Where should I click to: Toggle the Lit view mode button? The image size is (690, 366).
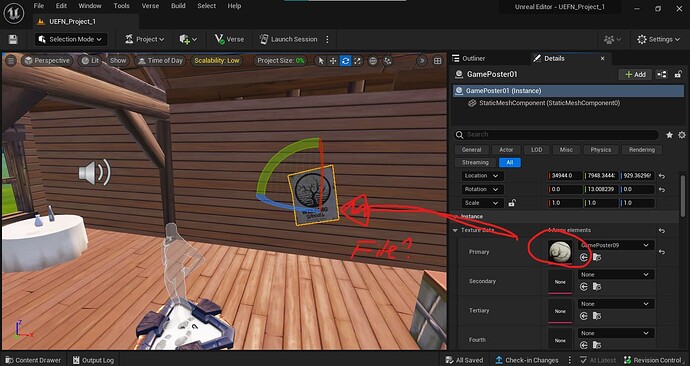(90, 61)
